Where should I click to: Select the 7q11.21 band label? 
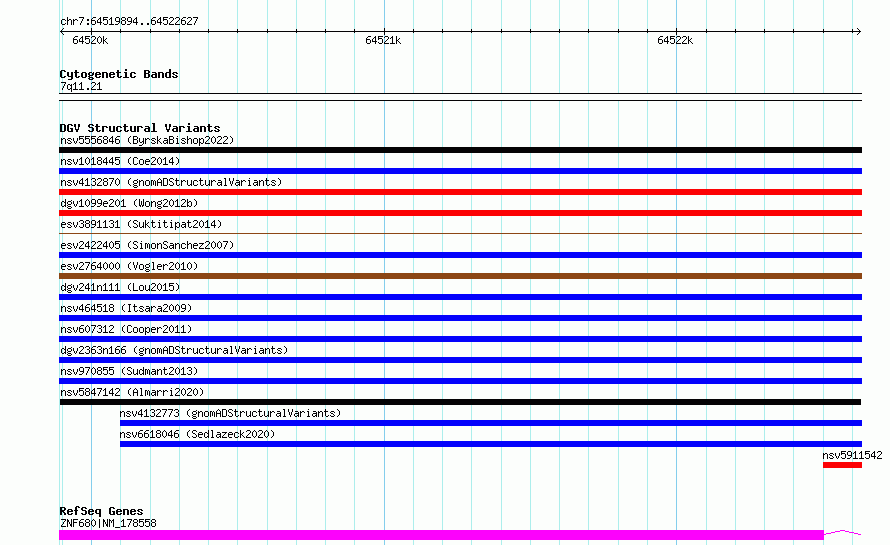tap(81, 86)
